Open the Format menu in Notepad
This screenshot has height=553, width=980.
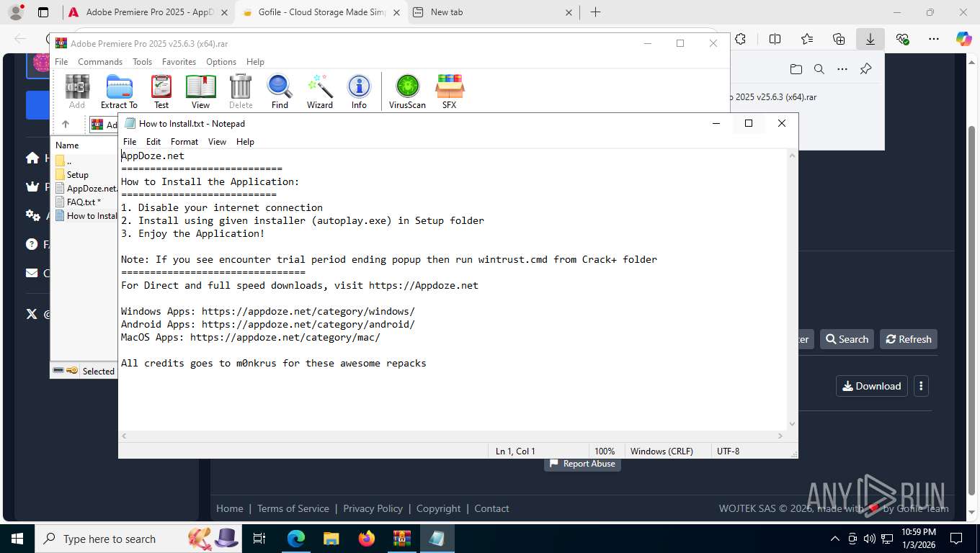[184, 142]
